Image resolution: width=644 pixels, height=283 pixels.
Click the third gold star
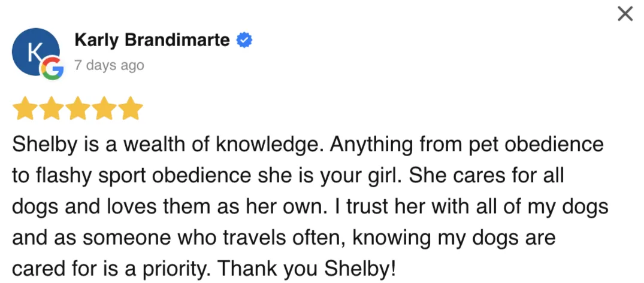pyautogui.click(x=78, y=109)
